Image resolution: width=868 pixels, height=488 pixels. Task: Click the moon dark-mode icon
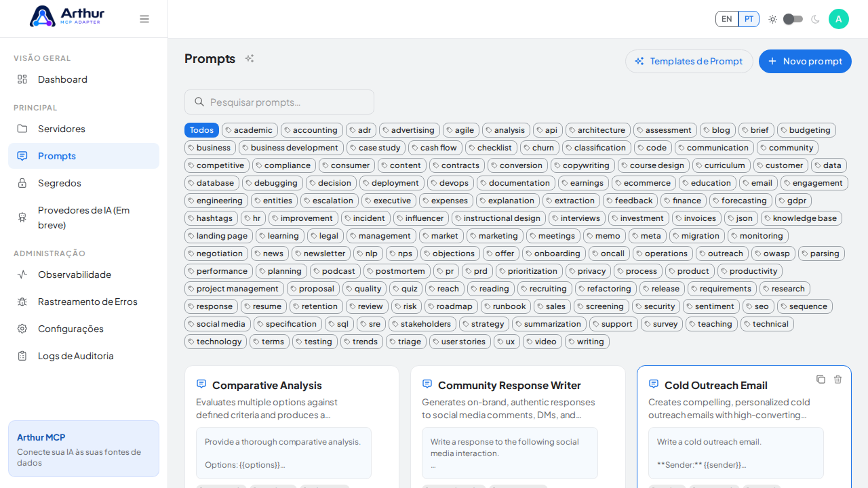point(815,19)
